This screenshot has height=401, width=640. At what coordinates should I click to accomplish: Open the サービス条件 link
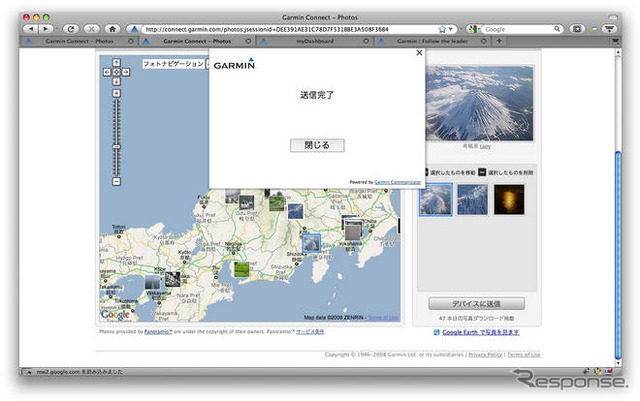(x=310, y=332)
